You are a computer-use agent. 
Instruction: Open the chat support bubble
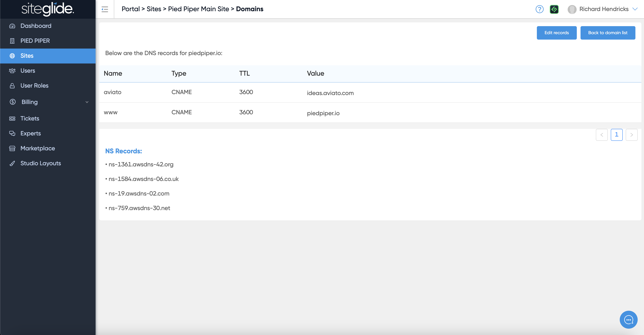click(628, 320)
